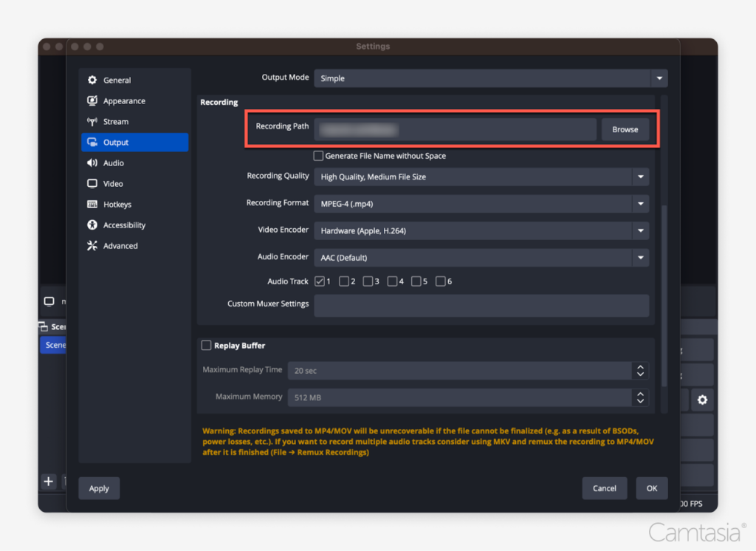Click the Hotkeys keyboard icon
Image resolution: width=756 pixels, height=551 pixels.
pos(92,204)
